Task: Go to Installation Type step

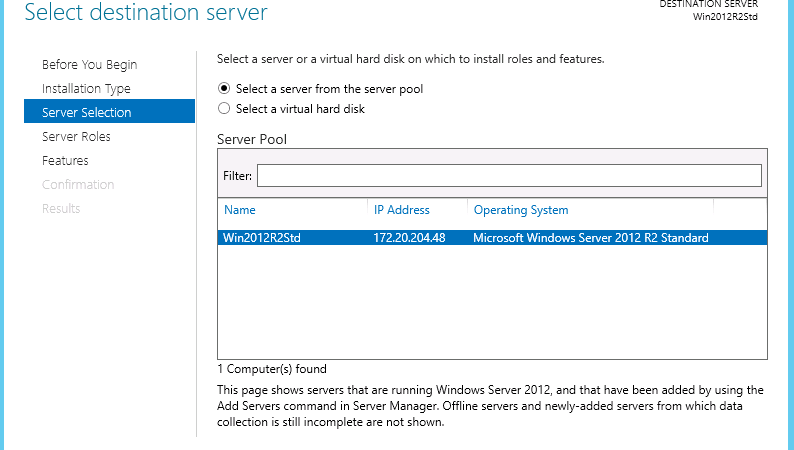Action: [86, 89]
